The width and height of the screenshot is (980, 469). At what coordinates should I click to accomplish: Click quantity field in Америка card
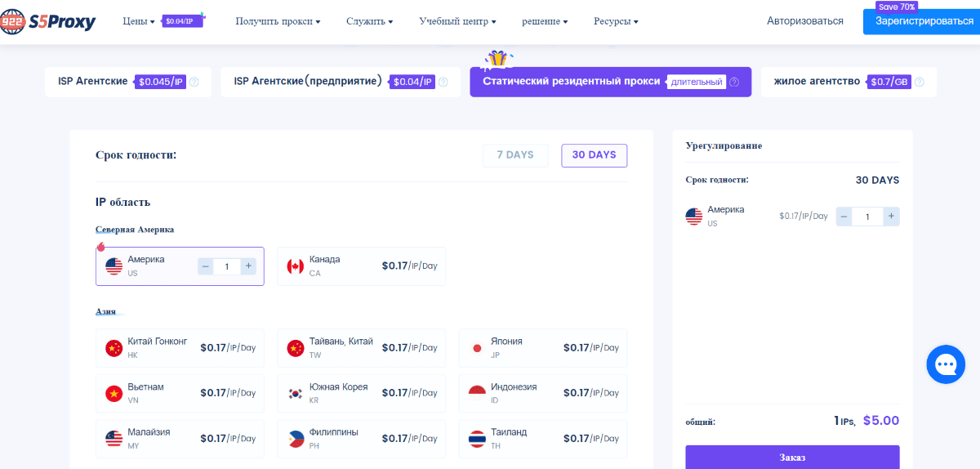(227, 266)
